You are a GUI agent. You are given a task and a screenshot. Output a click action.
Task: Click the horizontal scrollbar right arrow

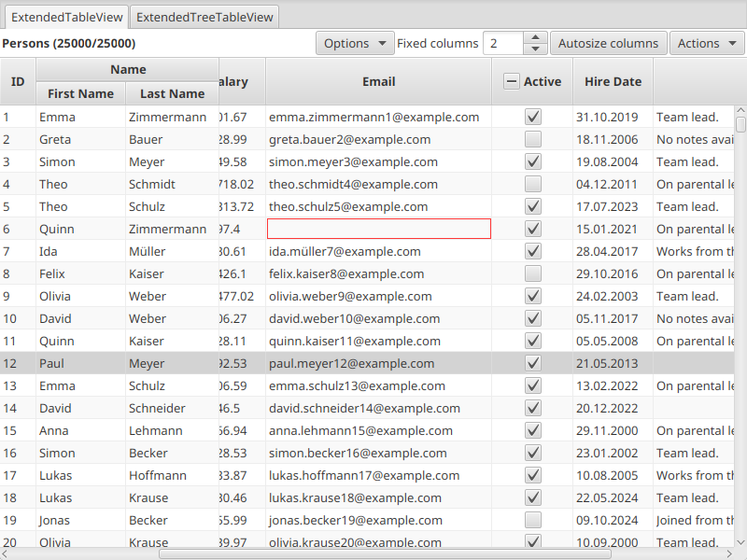tap(729, 553)
